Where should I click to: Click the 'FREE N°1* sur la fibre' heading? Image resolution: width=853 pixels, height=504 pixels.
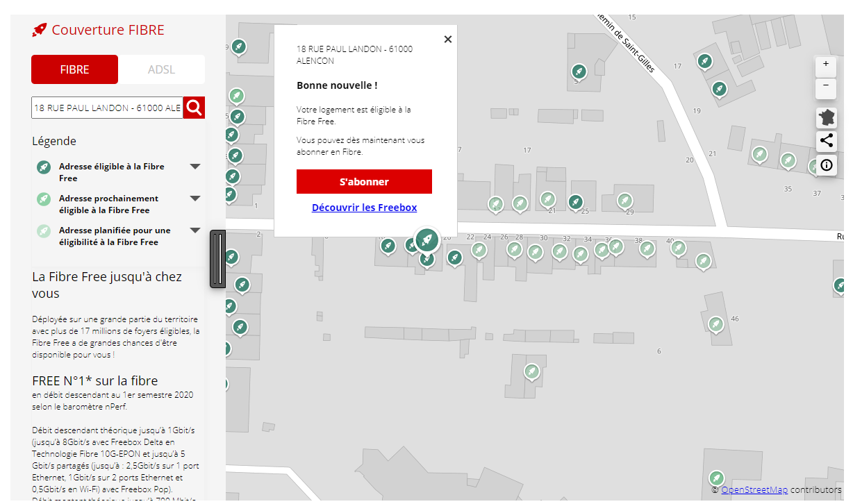click(95, 381)
